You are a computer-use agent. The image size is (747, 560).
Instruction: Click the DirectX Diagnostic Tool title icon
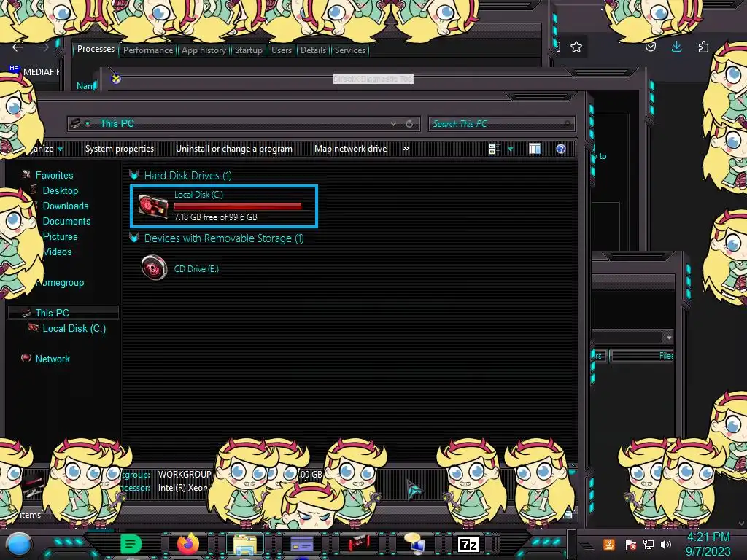[x=116, y=79]
